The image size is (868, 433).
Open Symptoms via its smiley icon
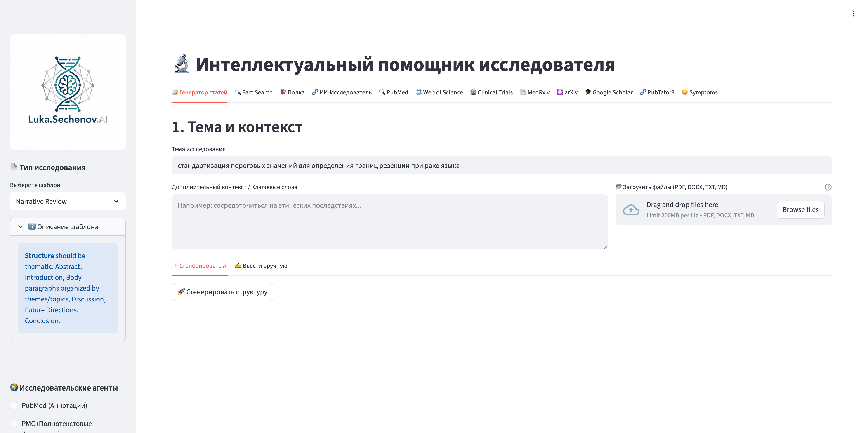coord(685,92)
